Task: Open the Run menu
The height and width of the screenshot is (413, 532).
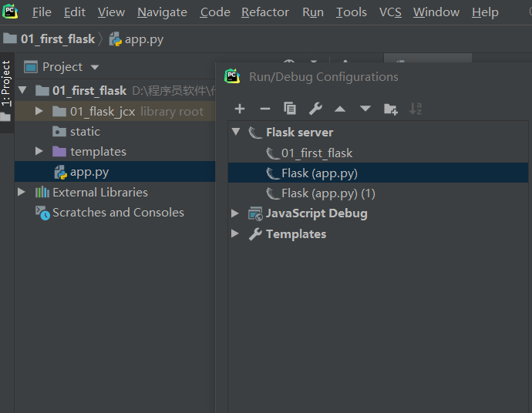Action: (313, 12)
